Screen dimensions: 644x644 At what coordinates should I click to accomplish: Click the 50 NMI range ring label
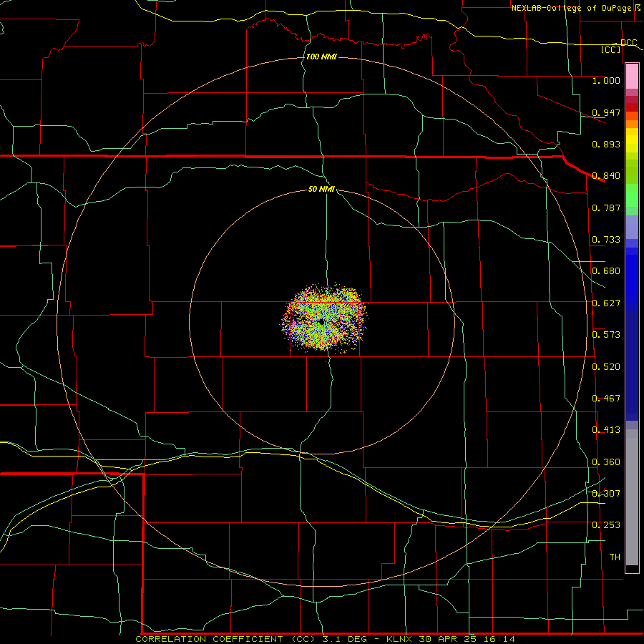[321, 189]
